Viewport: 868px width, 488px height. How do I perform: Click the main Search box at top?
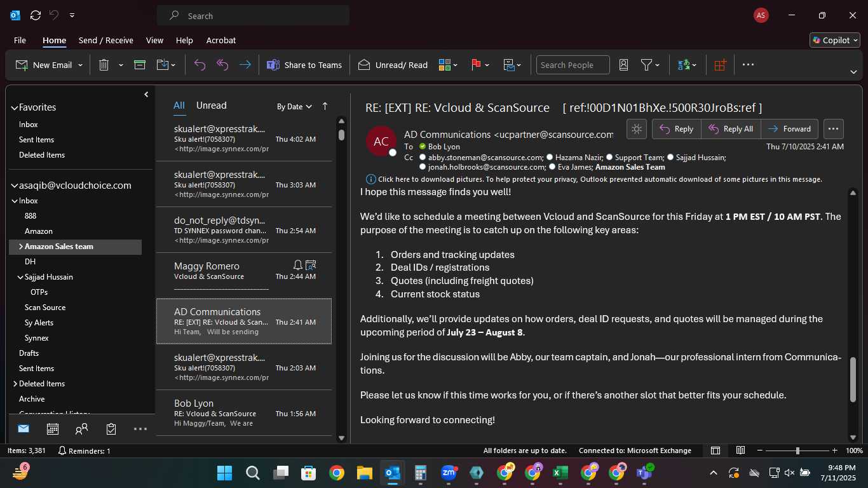click(253, 16)
